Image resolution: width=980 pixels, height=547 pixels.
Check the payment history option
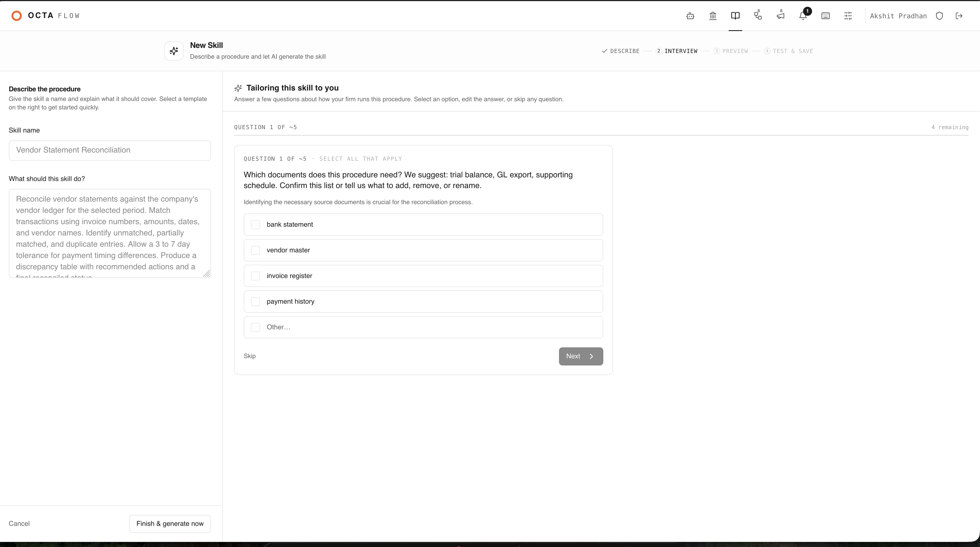tap(423, 301)
